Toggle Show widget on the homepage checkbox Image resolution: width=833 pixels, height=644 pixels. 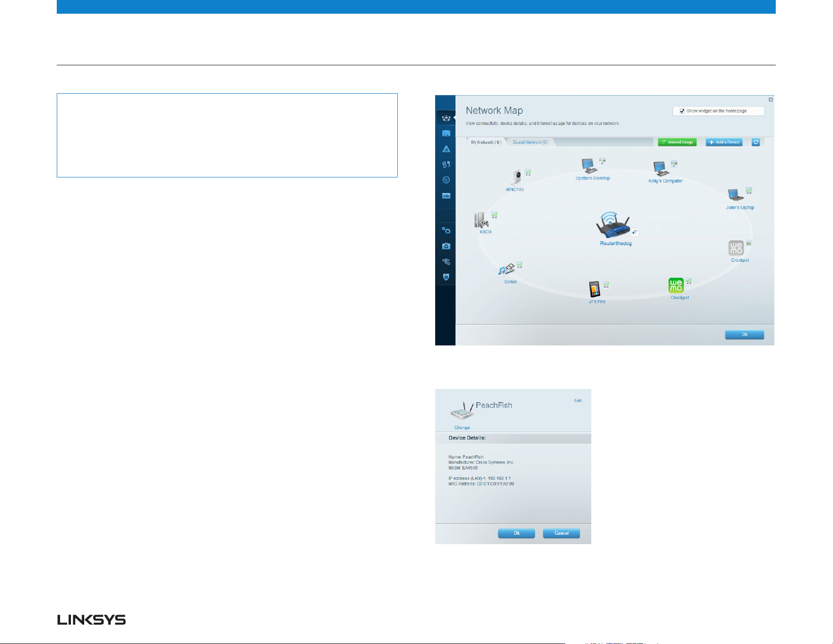(x=682, y=111)
